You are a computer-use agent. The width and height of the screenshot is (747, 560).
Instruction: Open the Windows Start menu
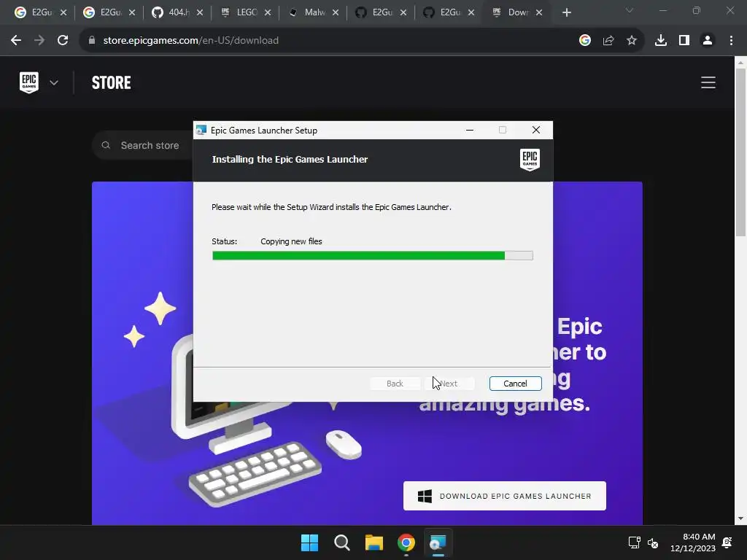(309, 542)
